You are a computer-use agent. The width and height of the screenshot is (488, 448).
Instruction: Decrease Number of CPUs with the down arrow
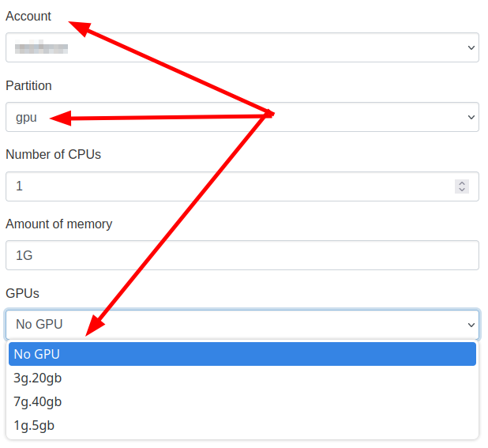click(462, 190)
